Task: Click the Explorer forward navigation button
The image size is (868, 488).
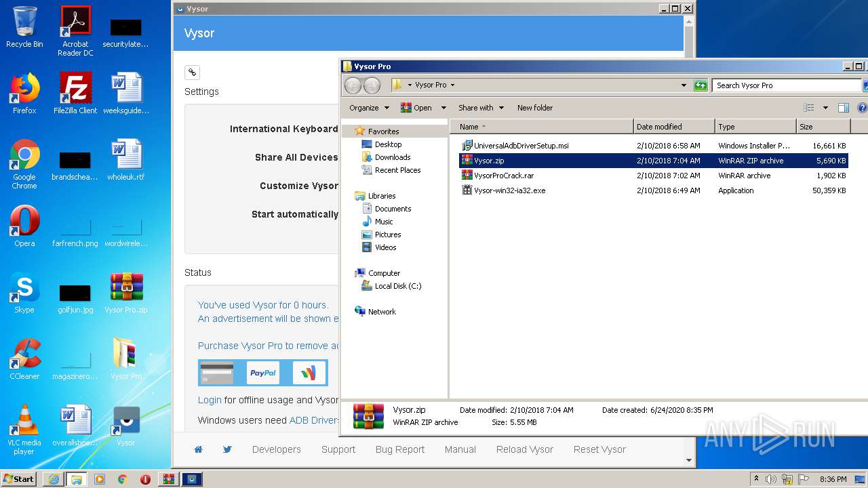Action: click(372, 85)
